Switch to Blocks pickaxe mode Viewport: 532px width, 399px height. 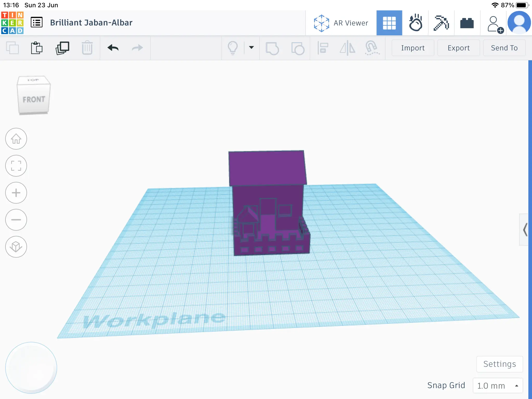[441, 23]
